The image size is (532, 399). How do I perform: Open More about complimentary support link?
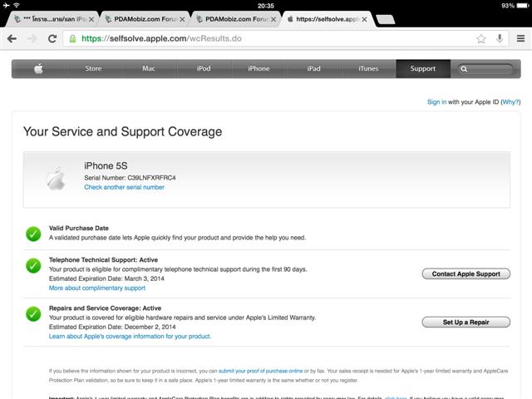pyautogui.click(x=97, y=288)
